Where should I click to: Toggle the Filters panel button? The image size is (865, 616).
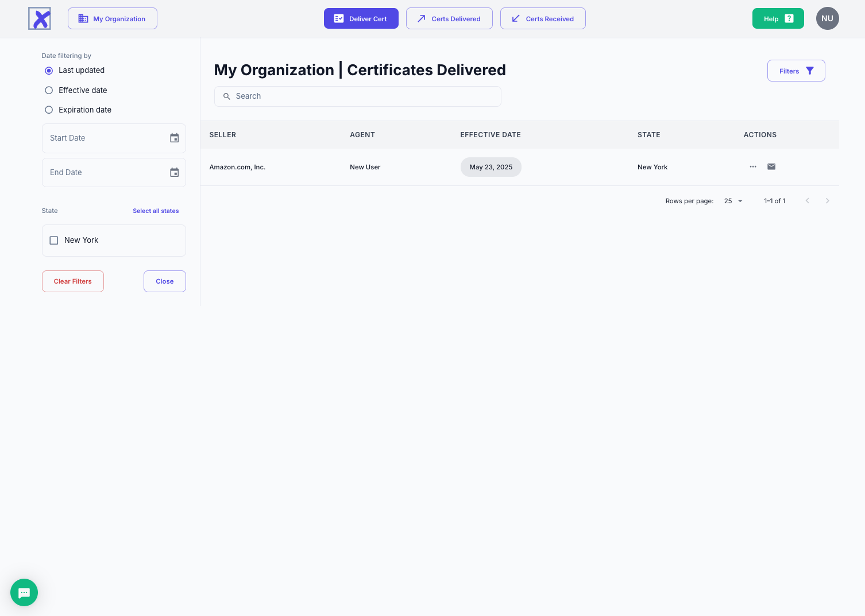796,71
